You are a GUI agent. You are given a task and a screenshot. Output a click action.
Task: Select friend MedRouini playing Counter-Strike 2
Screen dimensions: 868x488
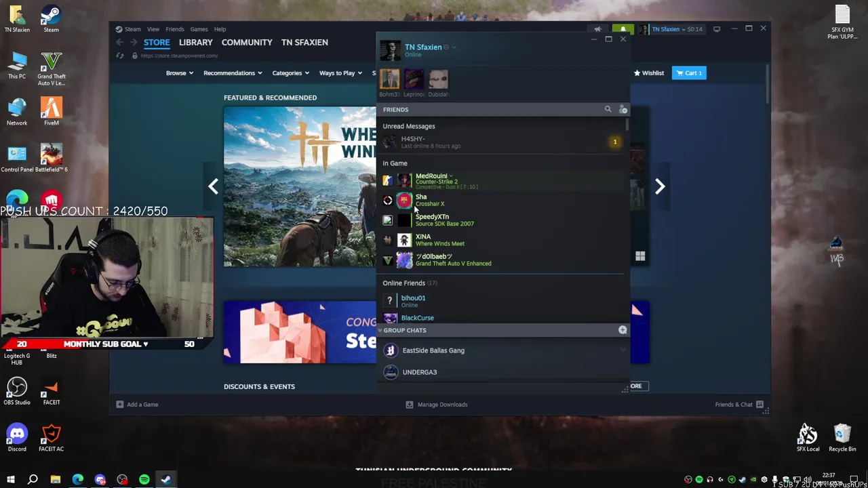click(x=501, y=180)
